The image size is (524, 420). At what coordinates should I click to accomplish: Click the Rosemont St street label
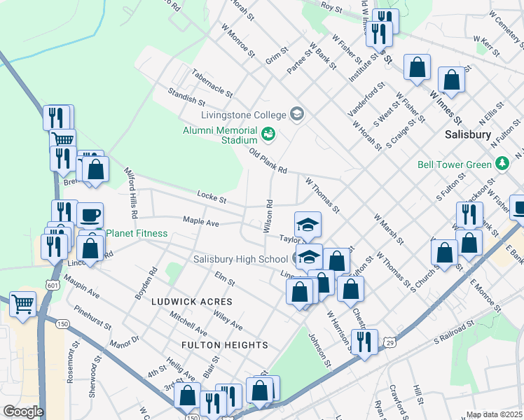(71, 362)
